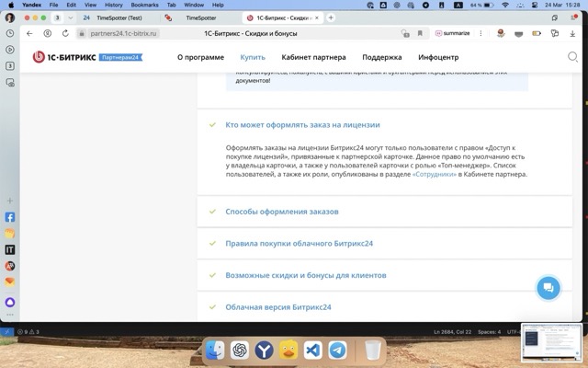Expand 'Правила покупки облачного Битрикс24' section
This screenshot has height=368, width=588.
[299, 243]
